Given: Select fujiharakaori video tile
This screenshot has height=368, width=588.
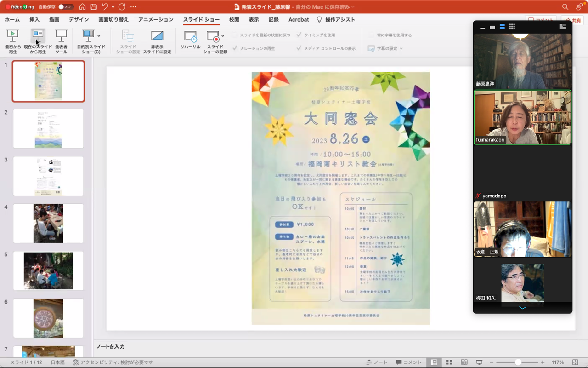Looking at the screenshot, I should pos(523,117).
